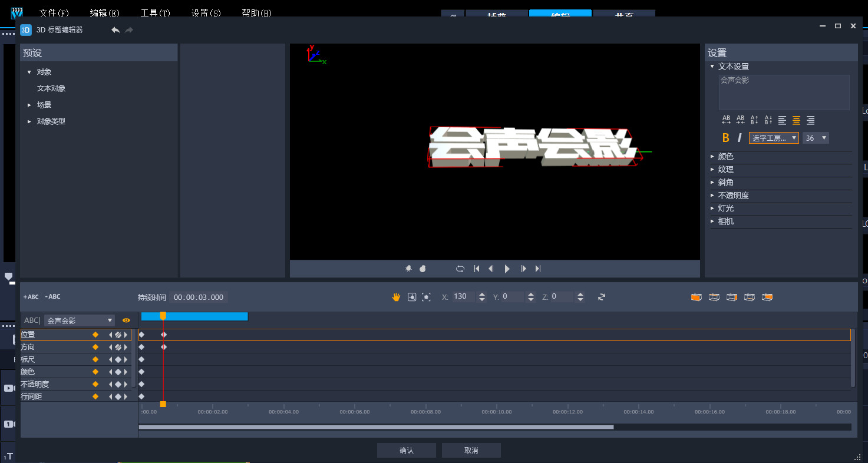Expand the 斜角 settings section
This screenshot has height=463, width=868.
(x=712, y=183)
